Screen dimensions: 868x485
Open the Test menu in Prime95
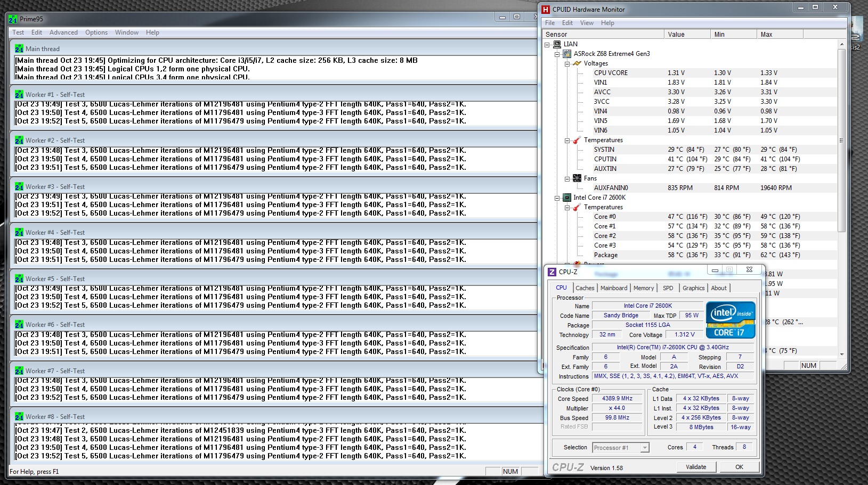[18, 32]
